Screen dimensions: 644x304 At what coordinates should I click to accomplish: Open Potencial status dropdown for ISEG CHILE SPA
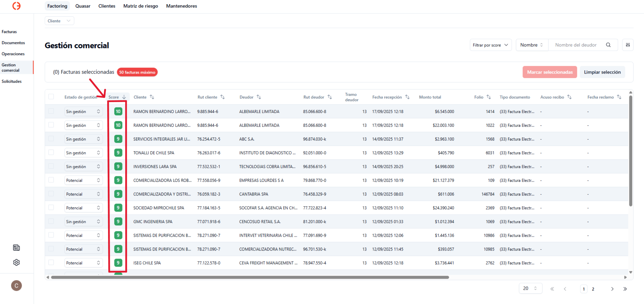[83, 263]
